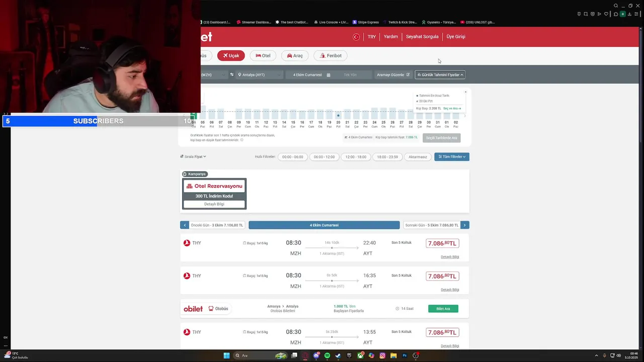Open Detaylı Bilgi for the 13:55 flight

(x=450, y=346)
